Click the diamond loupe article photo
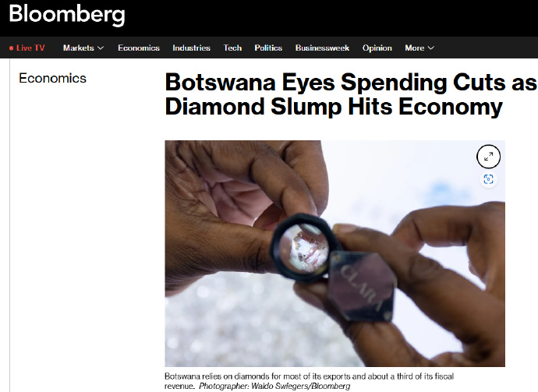This screenshot has height=392, width=538. coord(334,253)
